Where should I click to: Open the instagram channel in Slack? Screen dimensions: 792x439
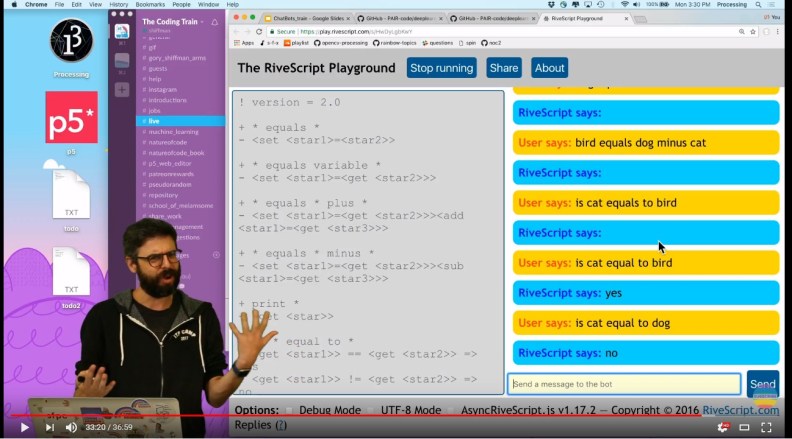point(162,90)
